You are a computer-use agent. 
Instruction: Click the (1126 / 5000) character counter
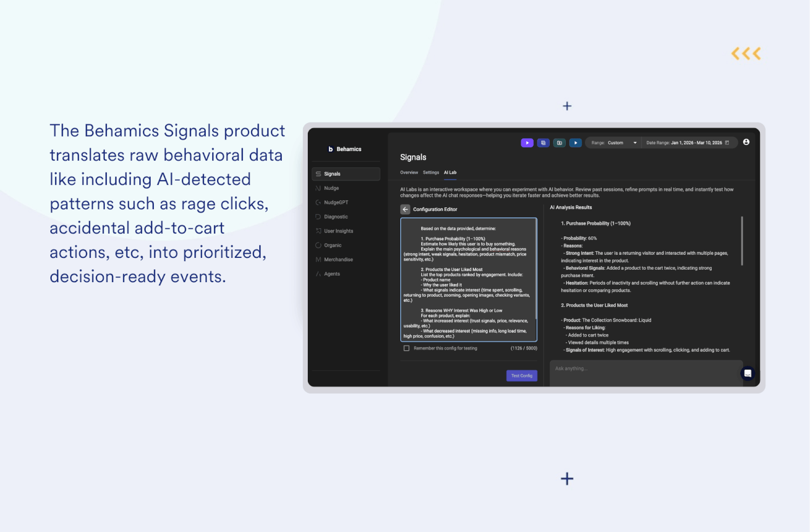pyautogui.click(x=524, y=349)
